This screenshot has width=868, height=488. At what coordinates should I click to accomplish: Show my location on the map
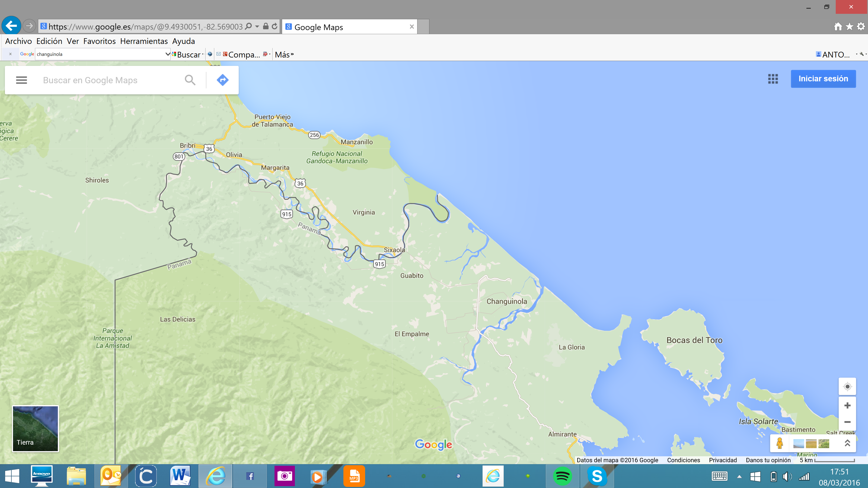point(847,386)
